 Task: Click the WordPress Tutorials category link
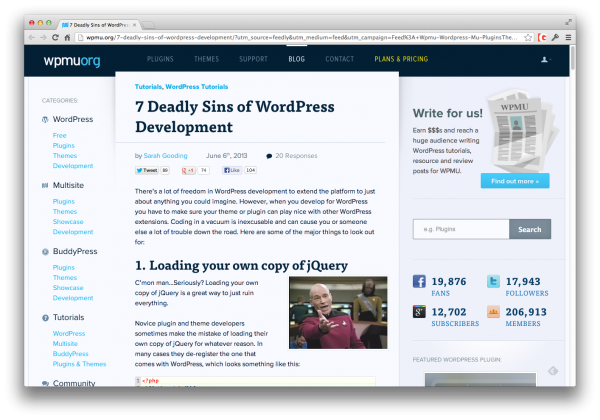(x=197, y=87)
